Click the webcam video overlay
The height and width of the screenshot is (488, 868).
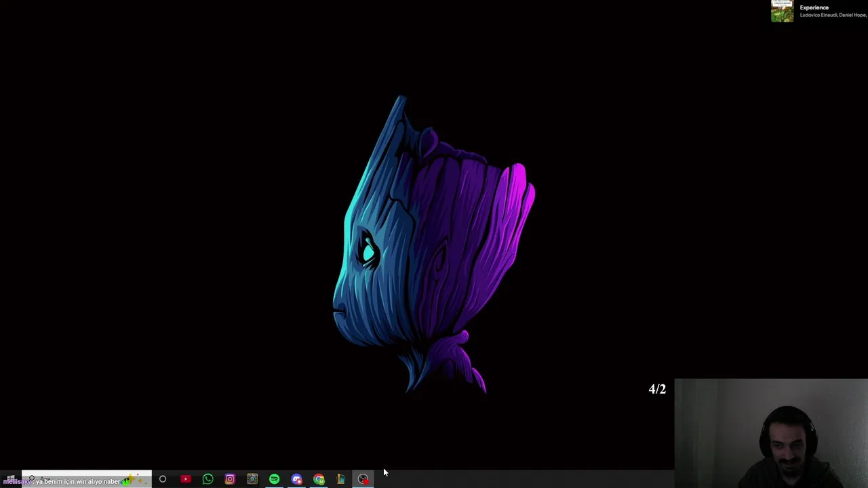coord(771,433)
